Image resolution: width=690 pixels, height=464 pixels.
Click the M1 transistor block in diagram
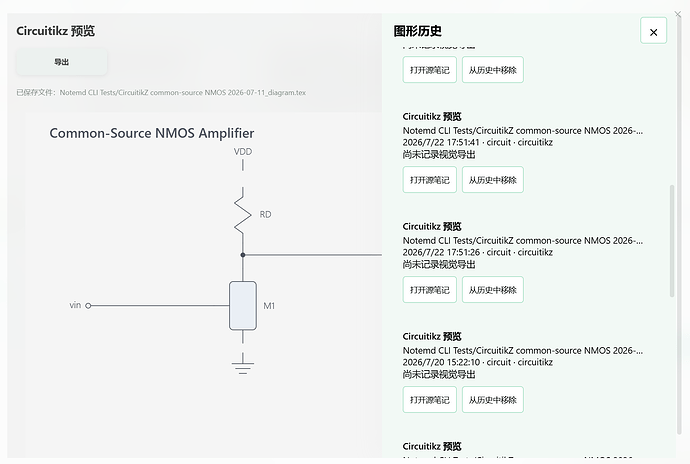coord(243,306)
